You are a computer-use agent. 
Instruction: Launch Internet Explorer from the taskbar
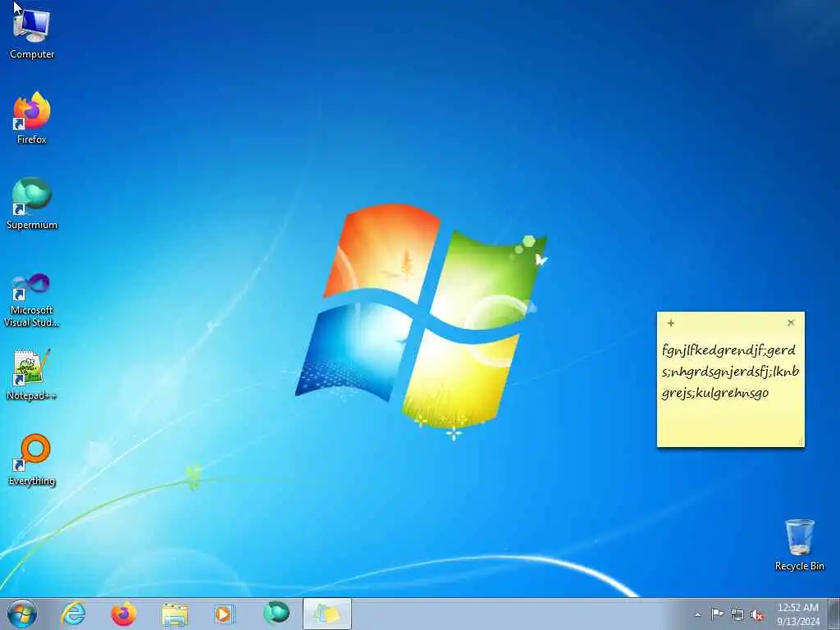pos(73,614)
